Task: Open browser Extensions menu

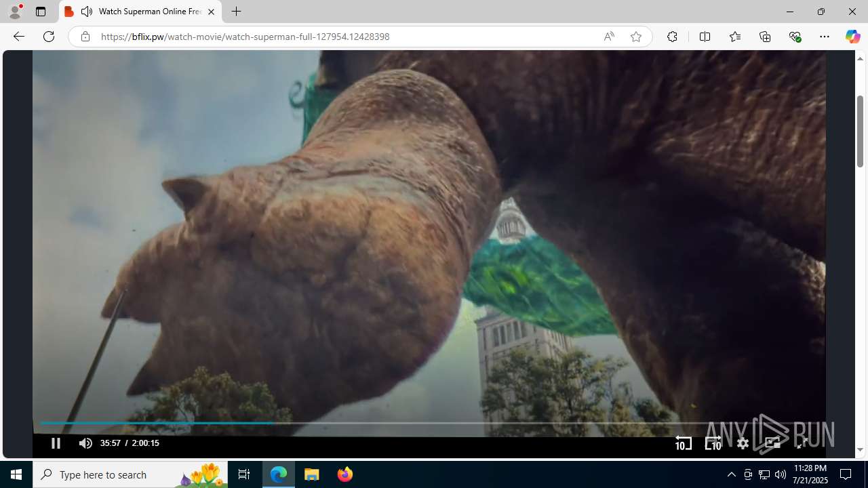Action: 672,37
